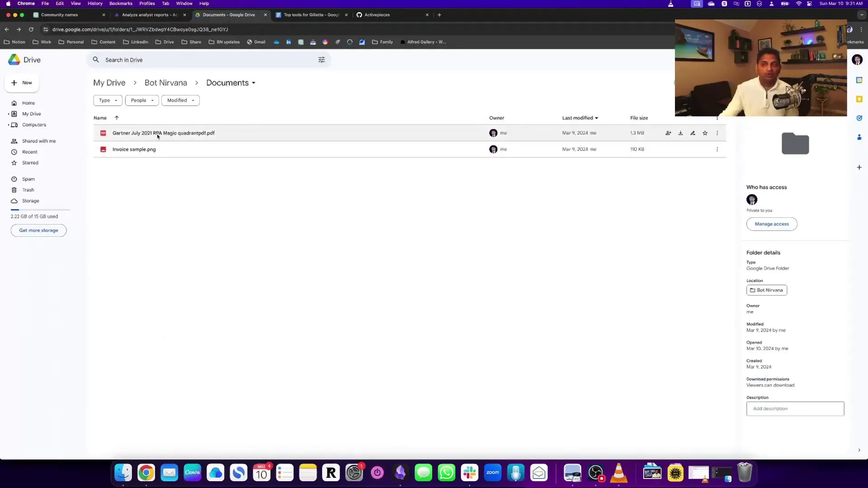Open Storage in the sidebar
This screenshot has height=488, width=868.
click(31, 201)
